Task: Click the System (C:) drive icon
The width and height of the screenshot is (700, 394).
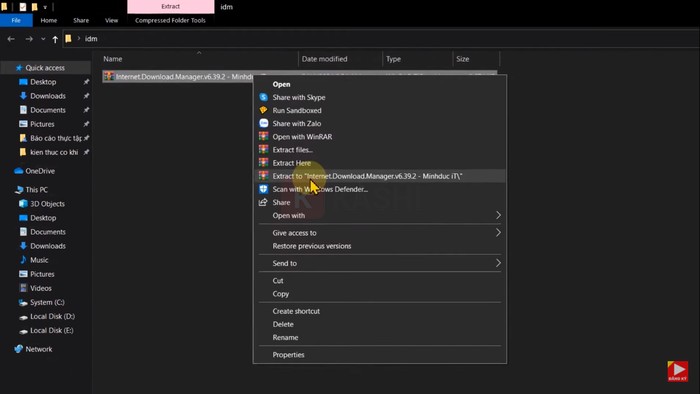Action: [23, 303]
